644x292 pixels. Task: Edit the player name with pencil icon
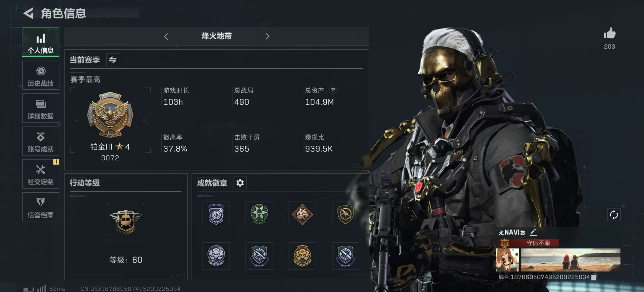coord(533,232)
